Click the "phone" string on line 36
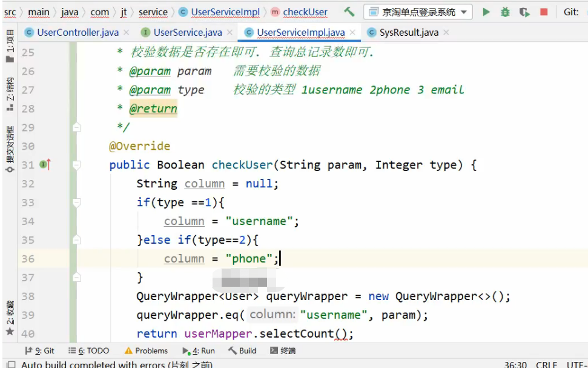Image resolution: width=588 pixels, height=368 pixels. click(249, 259)
